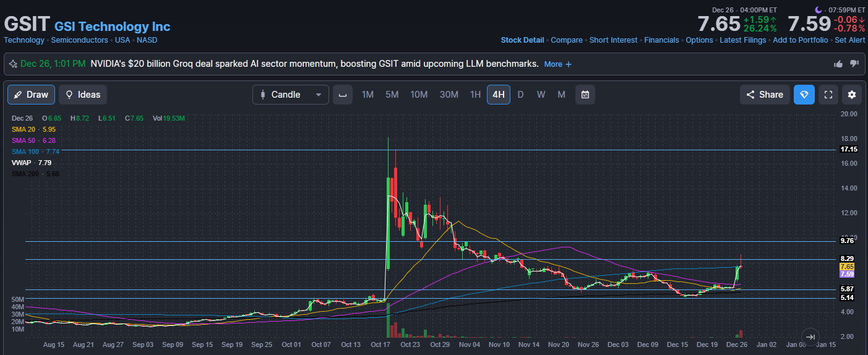
Task: Select the 4H timeframe
Action: (x=499, y=95)
